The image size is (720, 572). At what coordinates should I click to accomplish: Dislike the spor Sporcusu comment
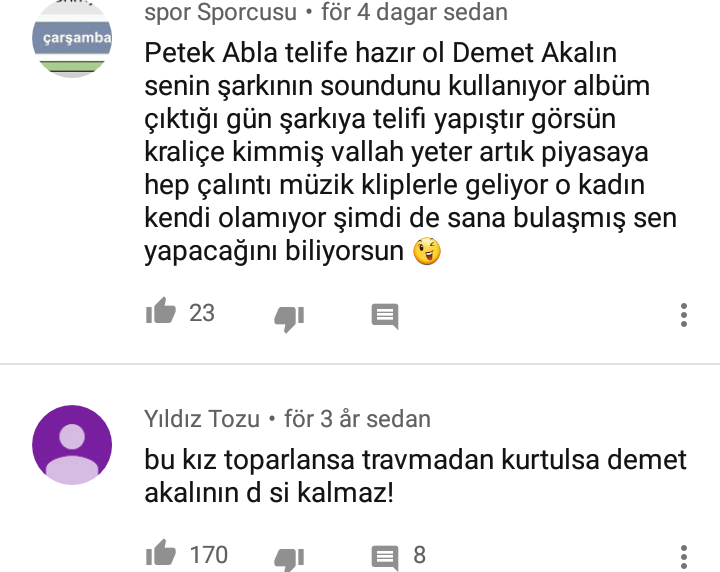click(289, 318)
